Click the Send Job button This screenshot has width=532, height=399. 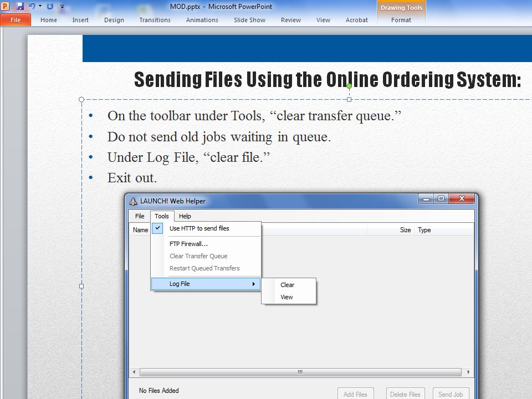pos(451,394)
